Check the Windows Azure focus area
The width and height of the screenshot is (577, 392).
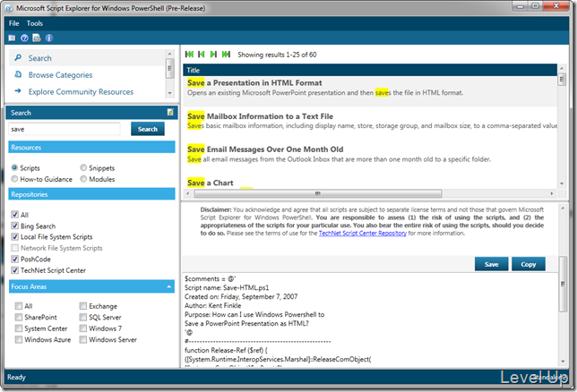pyautogui.click(x=19, y=339)
